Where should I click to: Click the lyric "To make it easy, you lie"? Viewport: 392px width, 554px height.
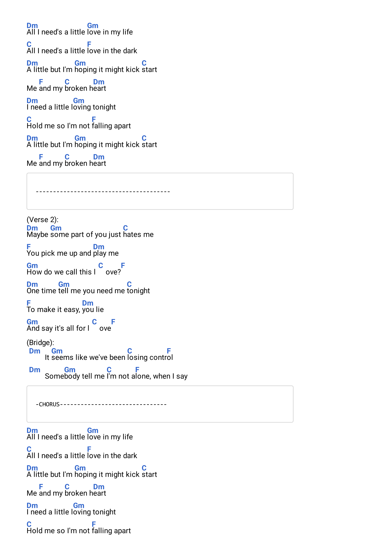(x=65, y=310)
